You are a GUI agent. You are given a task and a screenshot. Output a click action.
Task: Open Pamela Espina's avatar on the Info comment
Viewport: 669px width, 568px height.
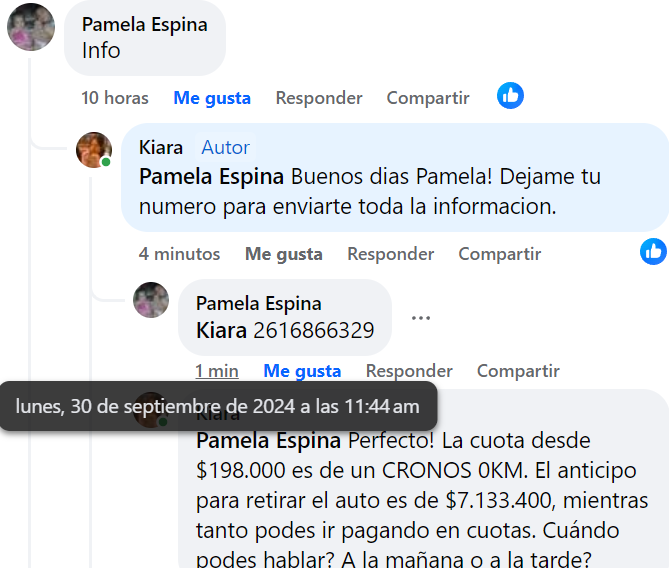(x=31, y=27)
